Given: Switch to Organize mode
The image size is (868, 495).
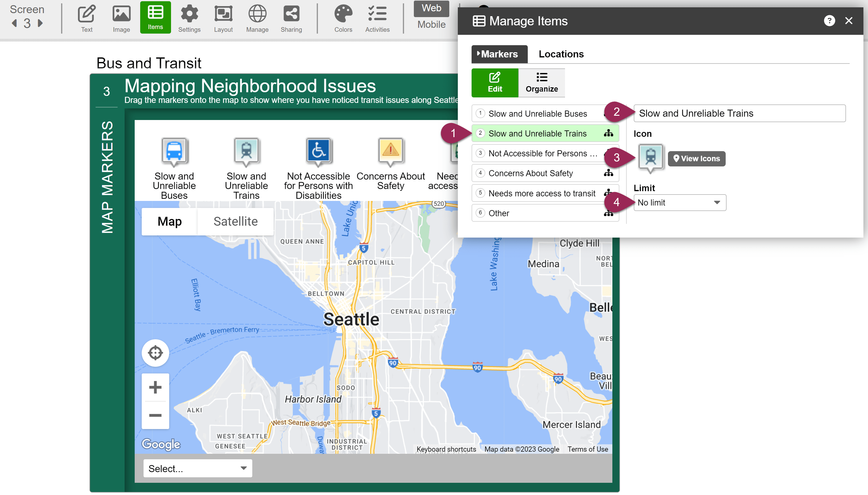Looking at the screenshot, I should click(x=541, y=83).
